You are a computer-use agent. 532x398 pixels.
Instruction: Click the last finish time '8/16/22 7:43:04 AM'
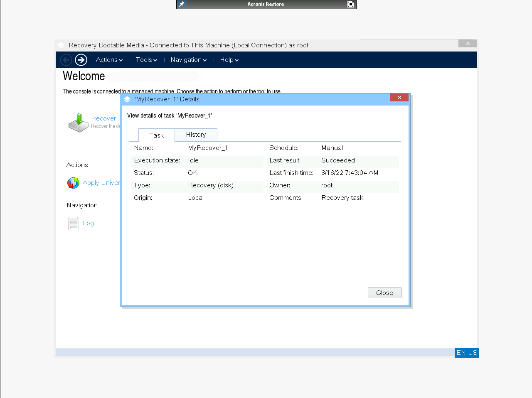click(350, 173)
